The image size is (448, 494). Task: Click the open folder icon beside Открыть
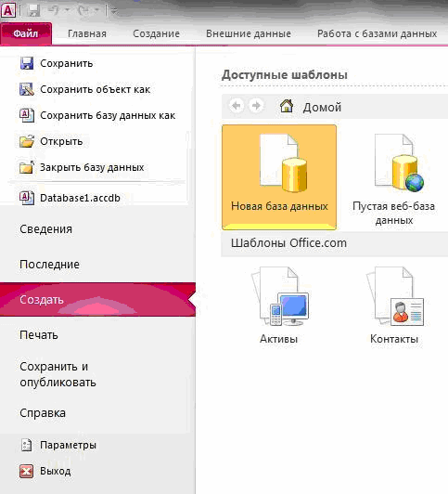point(27,141)
